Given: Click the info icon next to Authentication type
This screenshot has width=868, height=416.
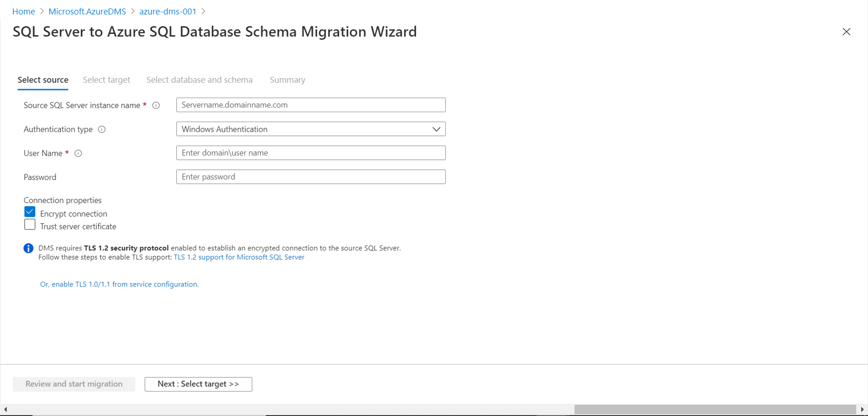Looking at the screenshot, I should click(102, 129).
